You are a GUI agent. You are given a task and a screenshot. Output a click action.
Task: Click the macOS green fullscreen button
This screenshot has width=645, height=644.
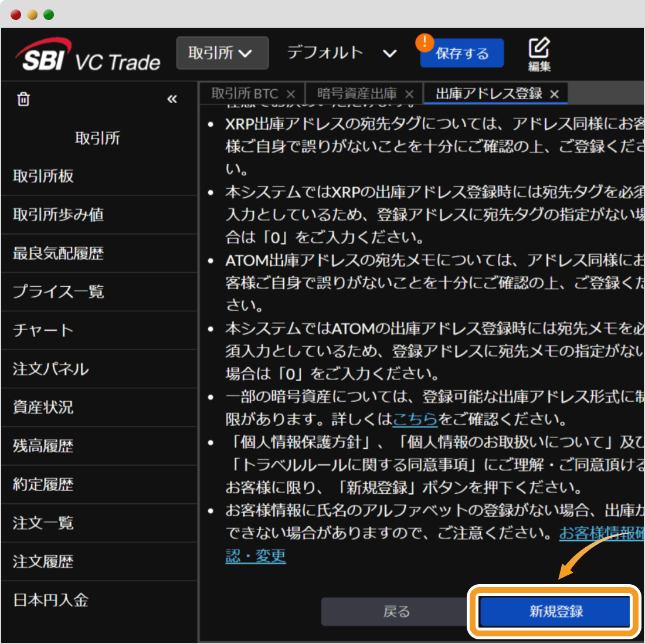coord(49,15)
